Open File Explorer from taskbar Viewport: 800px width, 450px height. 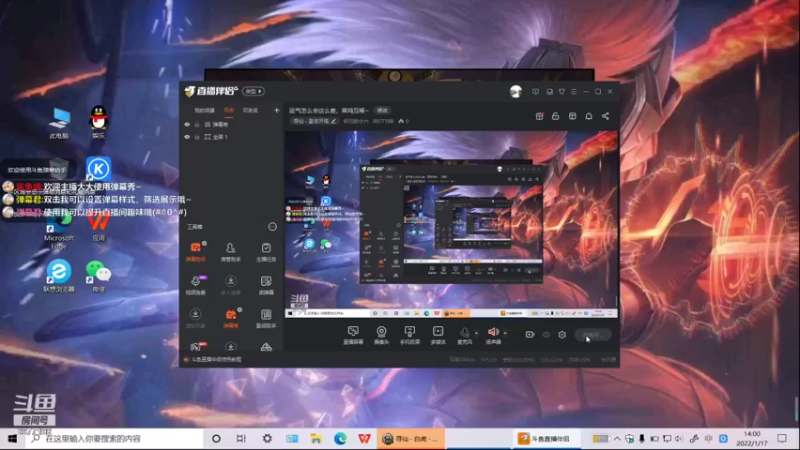(x=316, y=438)
